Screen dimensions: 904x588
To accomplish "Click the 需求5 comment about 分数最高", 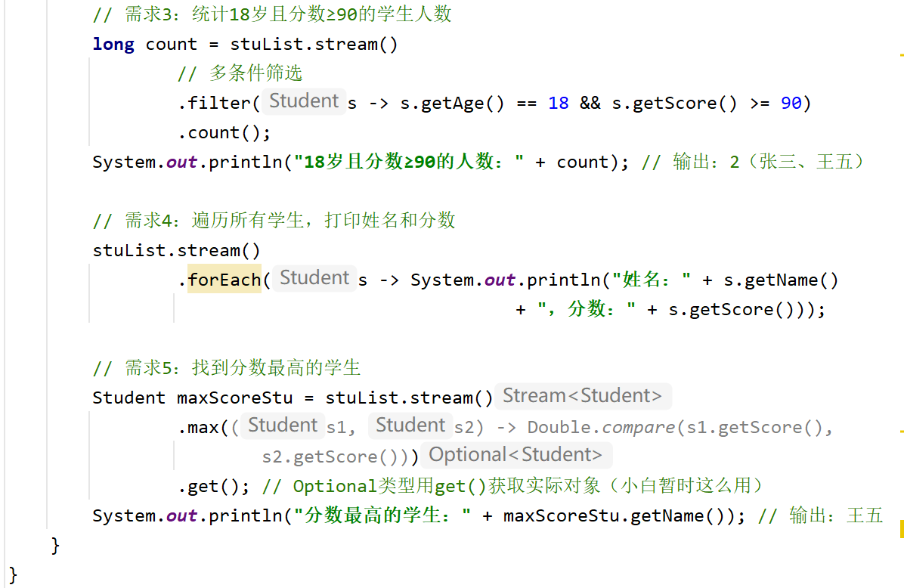I will click(227, 368).
